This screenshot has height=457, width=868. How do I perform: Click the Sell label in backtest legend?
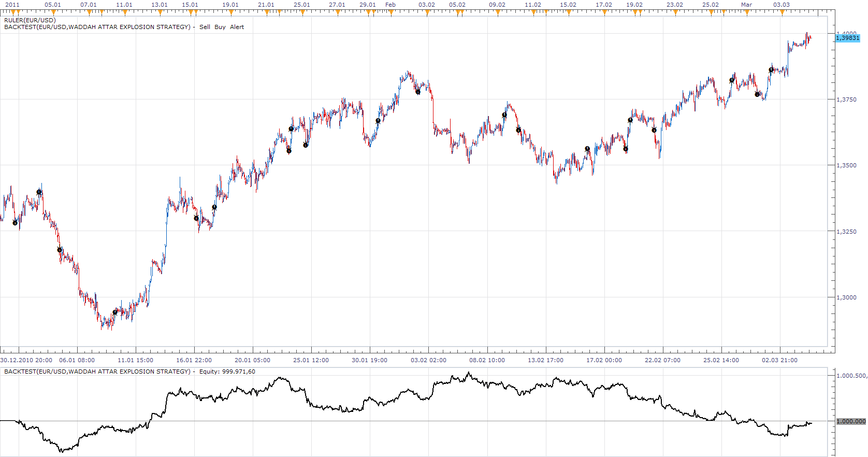click(x=205, y=27)
